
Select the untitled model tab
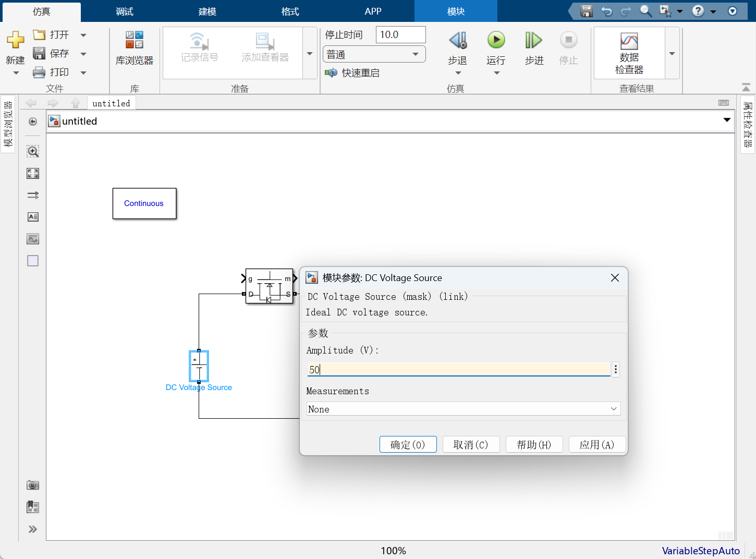pyautogui.click(x=111, y=103)
